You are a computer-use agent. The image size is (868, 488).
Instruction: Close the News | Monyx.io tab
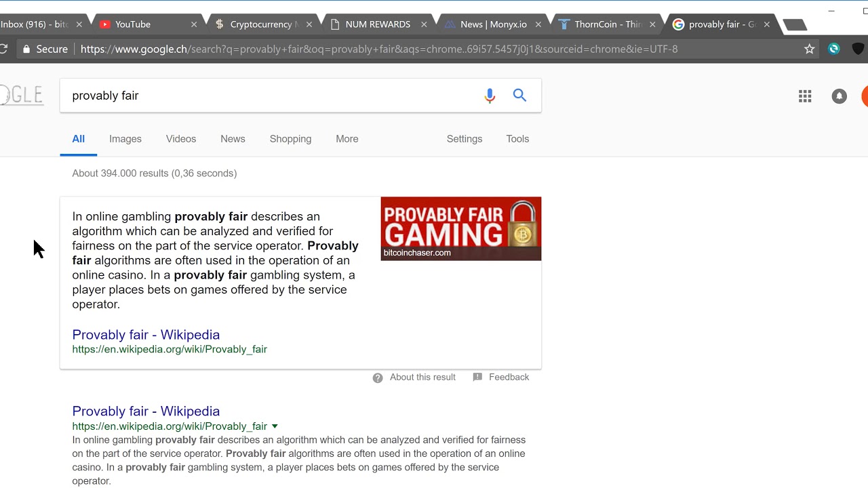[x=538, y=24]
